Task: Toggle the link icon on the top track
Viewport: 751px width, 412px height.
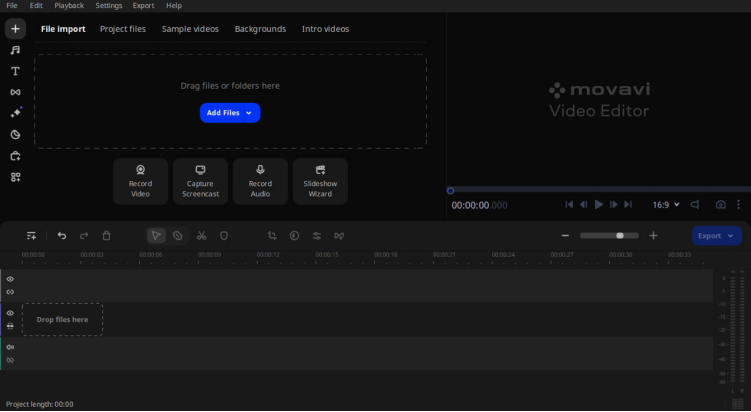Action: pyautogui.click(x=10, y=292)
